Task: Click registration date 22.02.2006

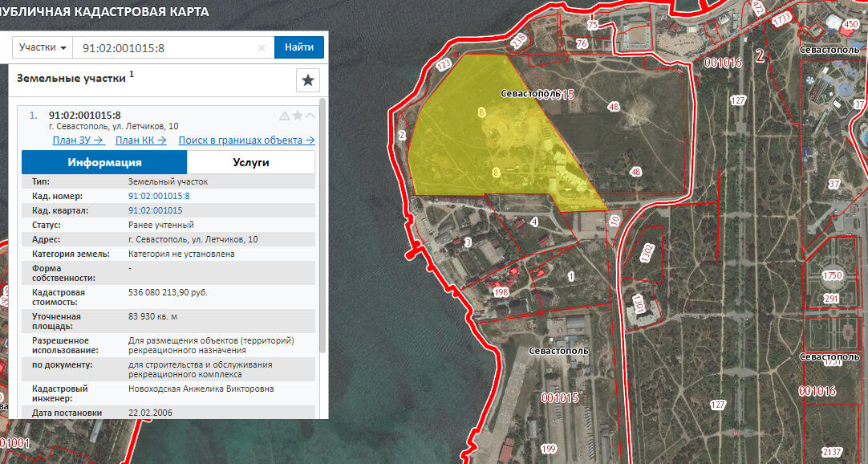Action: coord(150,413)
